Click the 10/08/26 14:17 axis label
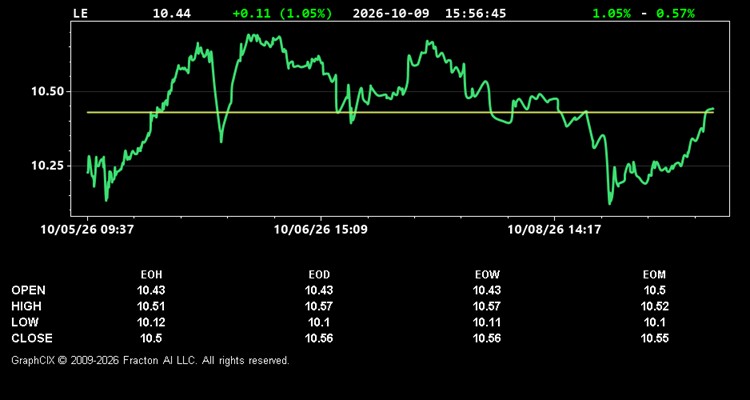750x400 pixels. [x=554, y=229]
